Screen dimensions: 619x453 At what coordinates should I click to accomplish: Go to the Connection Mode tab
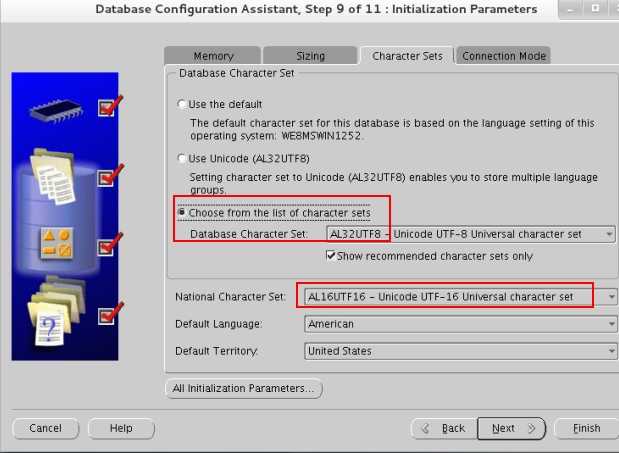pyautogui.click(x=503, y=56)
